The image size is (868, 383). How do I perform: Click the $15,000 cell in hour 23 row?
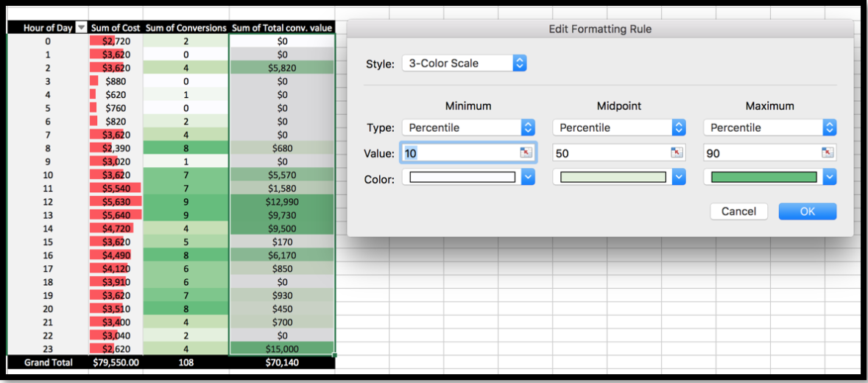click(x=282, y=348)
